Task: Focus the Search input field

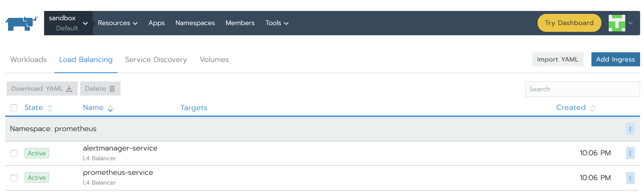Action: [x=582, y=89]
